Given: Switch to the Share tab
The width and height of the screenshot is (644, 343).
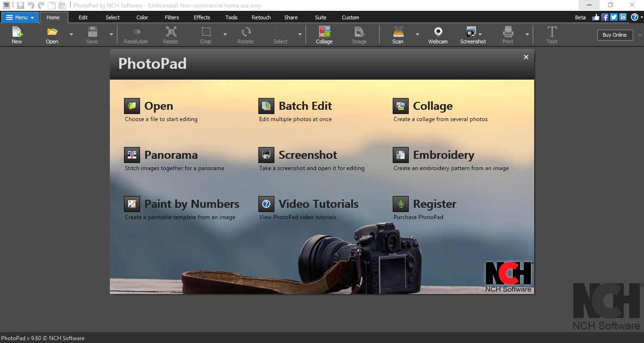Looking at the screenshot, I should (291, 17).
